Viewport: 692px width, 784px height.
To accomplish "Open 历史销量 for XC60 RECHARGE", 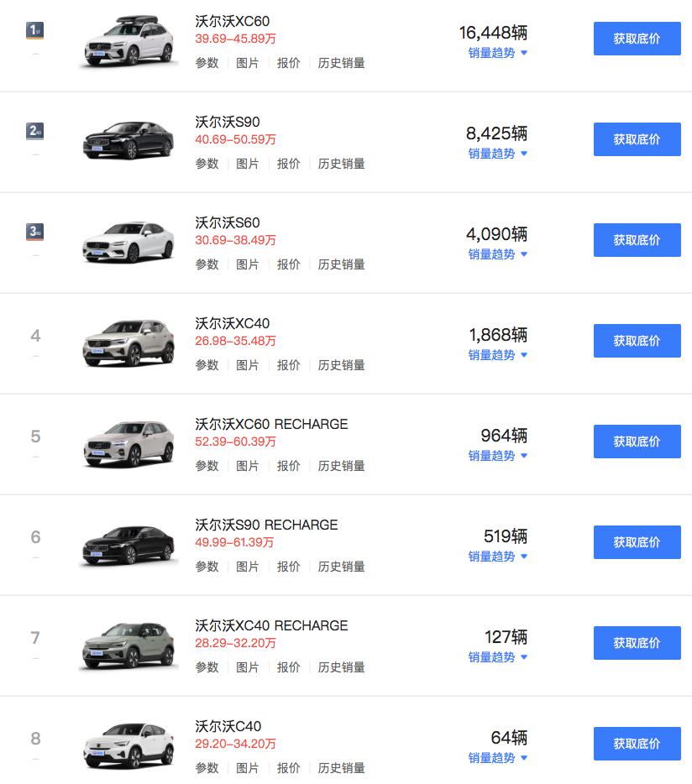I will (x=341, y=466).
